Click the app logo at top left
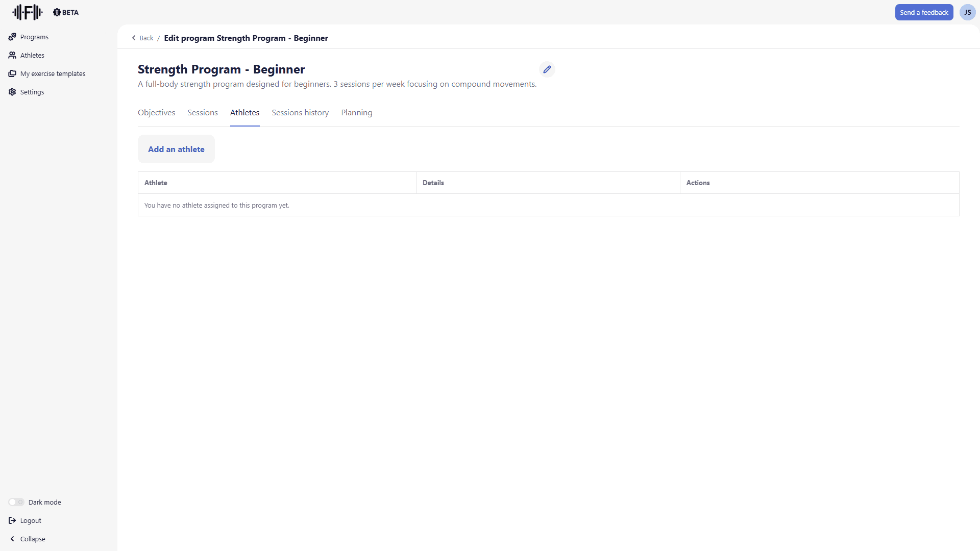Screen dimensions: 980x551 pyautogui.click(x=27, y=12)
